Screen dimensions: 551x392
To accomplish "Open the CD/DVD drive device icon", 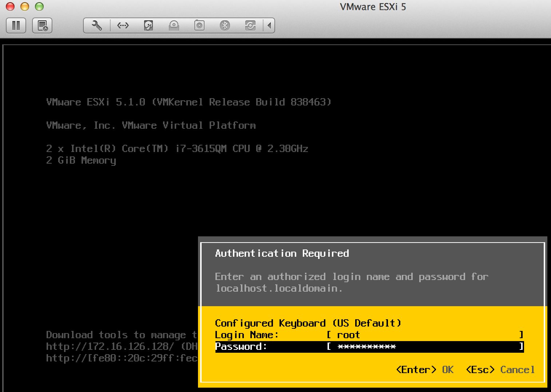I will (x=174, y=25).
